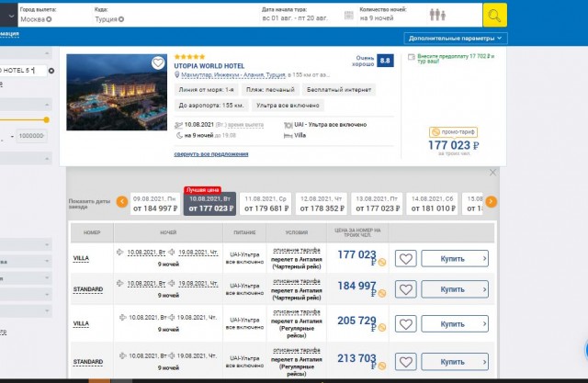Click свернуть все предложения link
The height and width of the screenshot is (383, 588).
tap(211, 154)
